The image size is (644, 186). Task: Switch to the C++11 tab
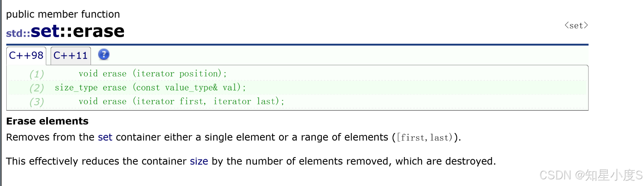pyautogui.click(x=71, y=56)
